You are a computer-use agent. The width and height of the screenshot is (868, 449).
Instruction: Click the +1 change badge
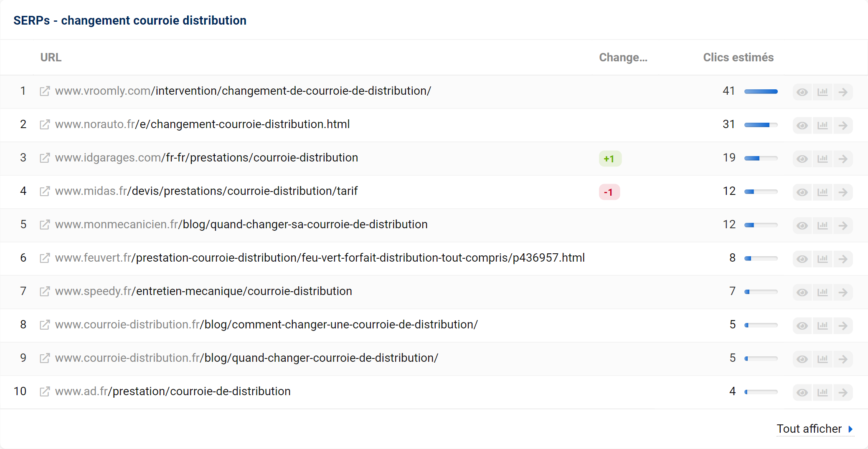coord(610,159)
